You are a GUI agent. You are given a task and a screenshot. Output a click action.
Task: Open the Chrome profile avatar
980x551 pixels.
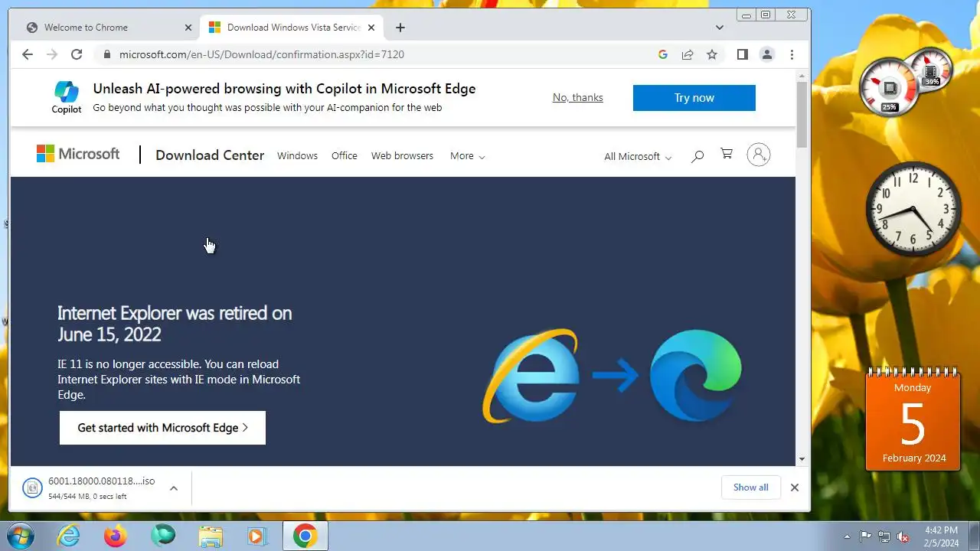766,54
